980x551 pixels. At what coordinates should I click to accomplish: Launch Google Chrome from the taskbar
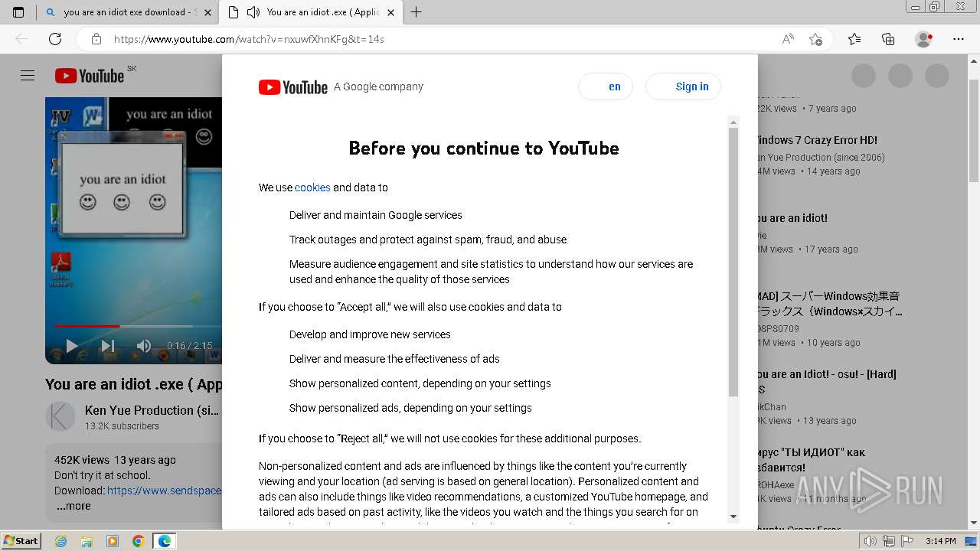[x=139, y=541]
